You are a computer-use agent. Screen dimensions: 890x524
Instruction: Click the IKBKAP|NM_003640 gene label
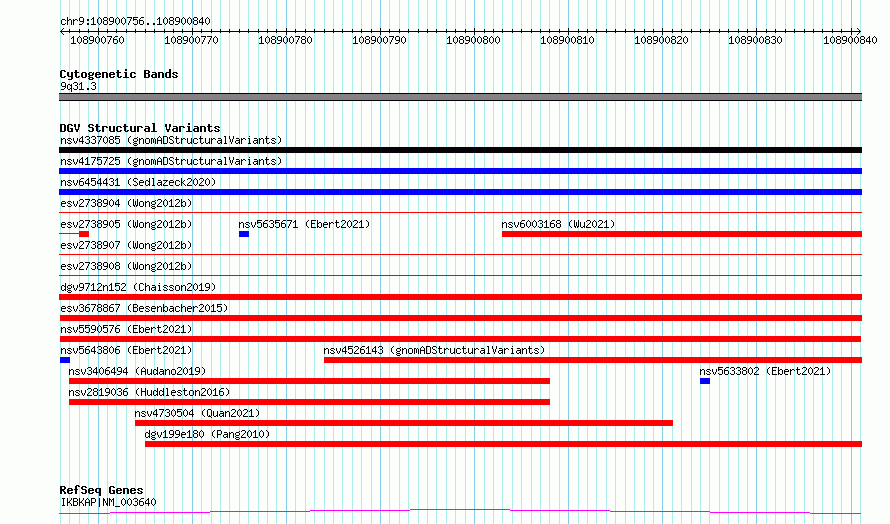(108, 502)
